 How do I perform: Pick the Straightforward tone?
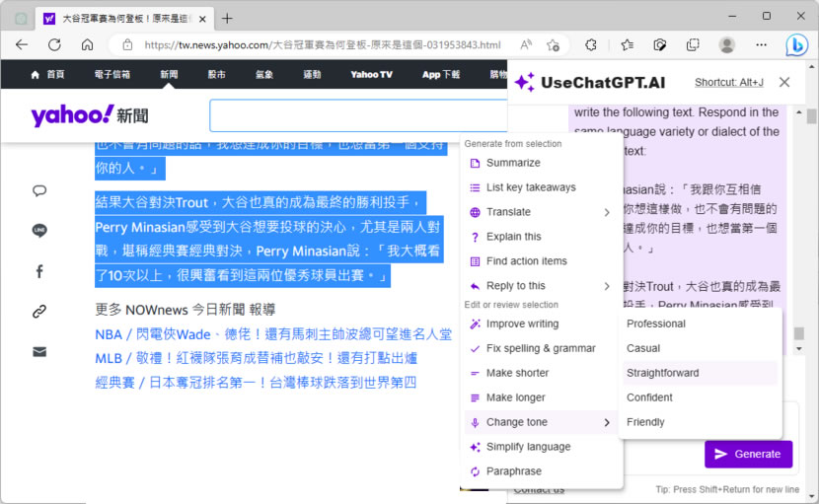[x=700, y=373]
